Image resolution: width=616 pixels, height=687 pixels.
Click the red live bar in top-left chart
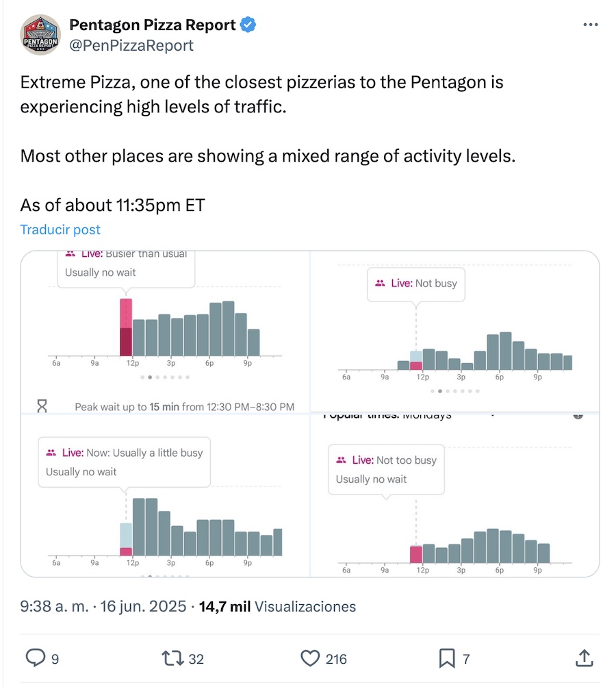point(126,327)
